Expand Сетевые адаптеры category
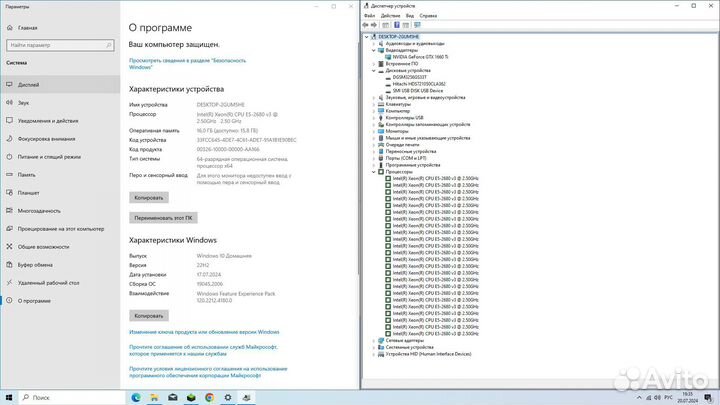Image resolution: width=720 pixels, height=405 pixels. point(374,340)
